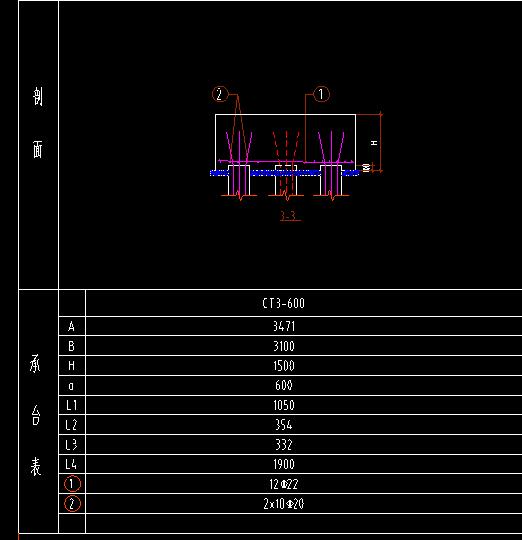This screenshot has height=540, width=522.
Task: Click the 表 character in table label
Action: (x=36, y=467)
